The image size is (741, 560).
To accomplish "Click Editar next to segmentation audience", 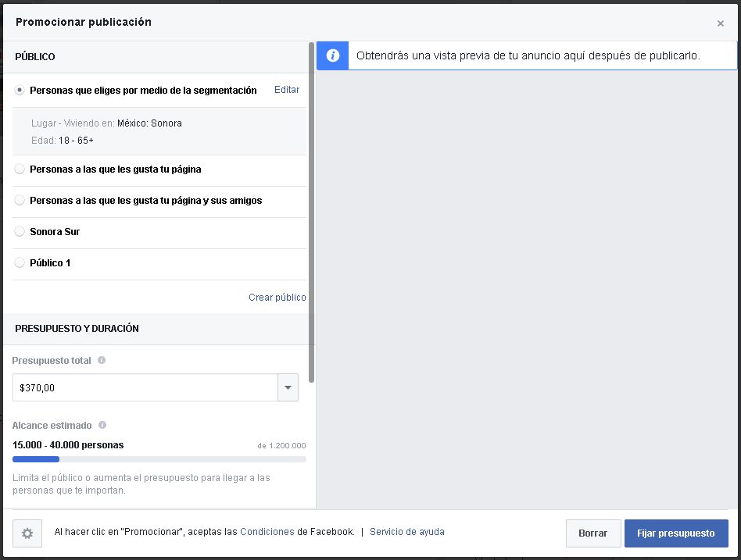I will (x=287, y=90).
